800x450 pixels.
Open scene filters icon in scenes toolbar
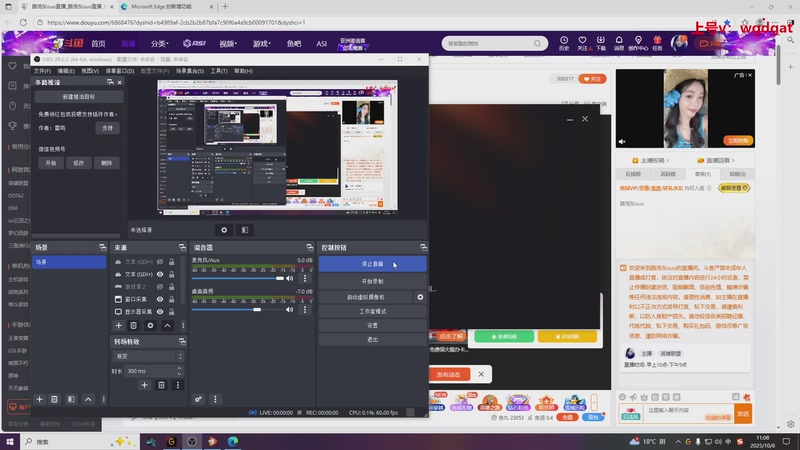(71, 399)
